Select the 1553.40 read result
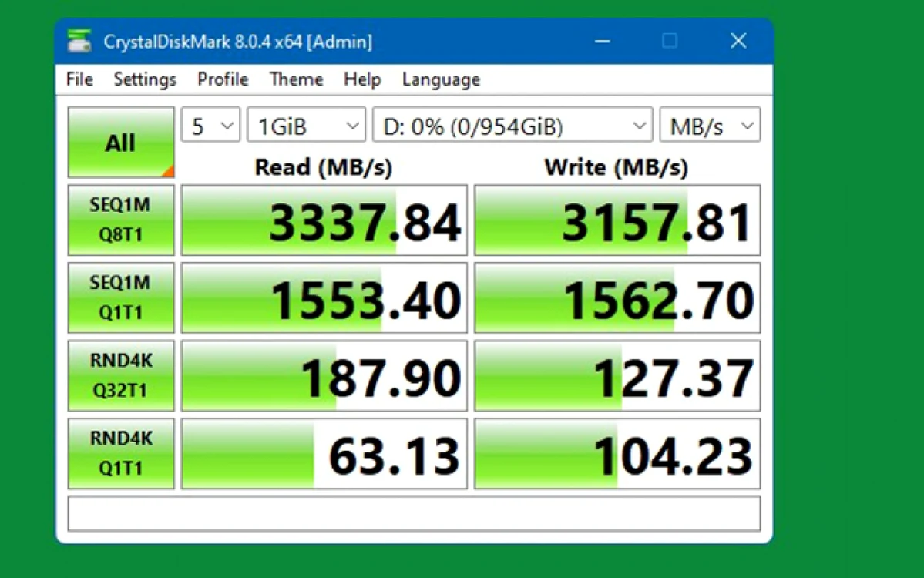The image size is (924, 578). pos(324,297)
